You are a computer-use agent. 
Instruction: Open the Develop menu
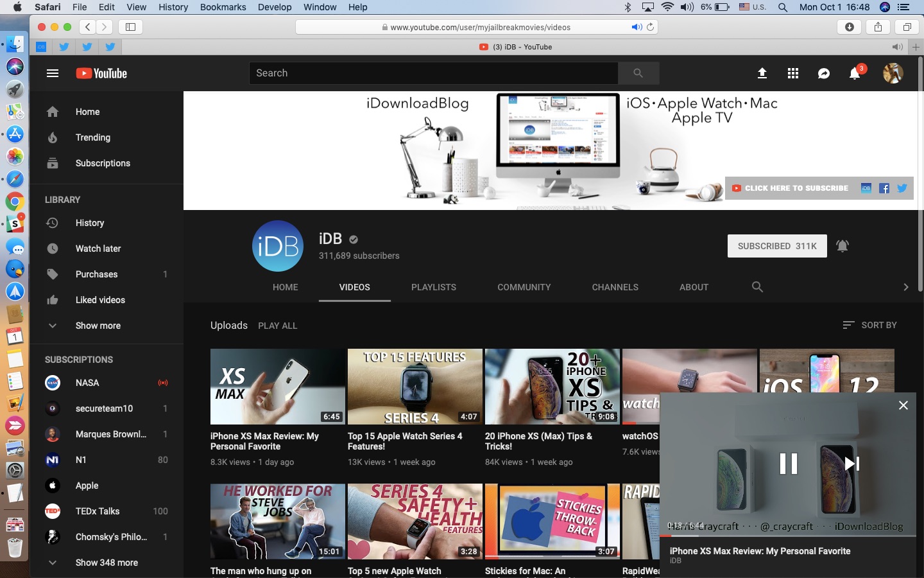[275, 7]
